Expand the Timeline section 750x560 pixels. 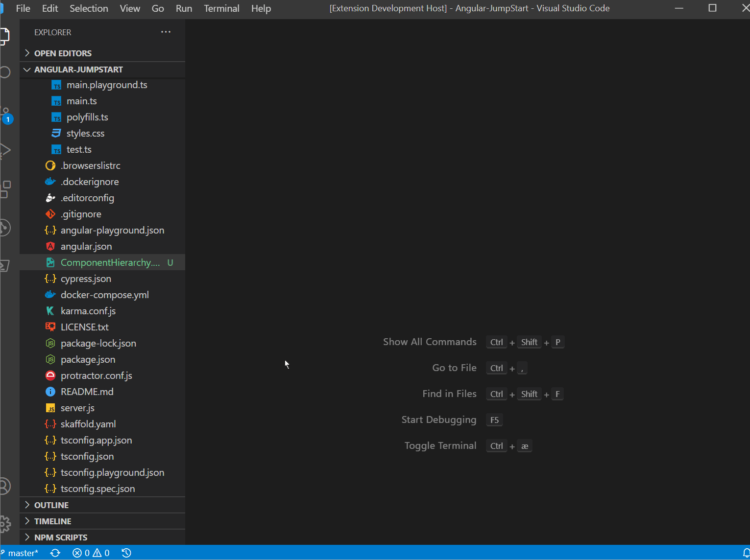pos(102,521)
